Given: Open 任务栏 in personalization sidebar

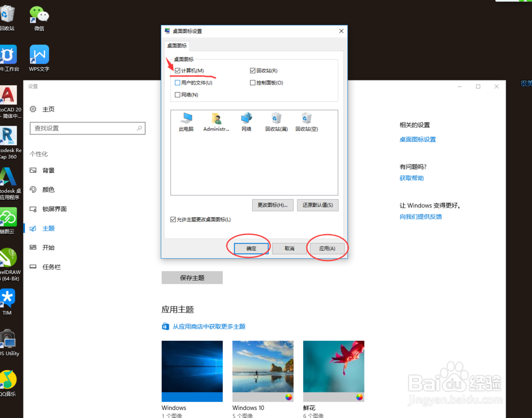Looking at the screenshot, I should pos(51,267).
